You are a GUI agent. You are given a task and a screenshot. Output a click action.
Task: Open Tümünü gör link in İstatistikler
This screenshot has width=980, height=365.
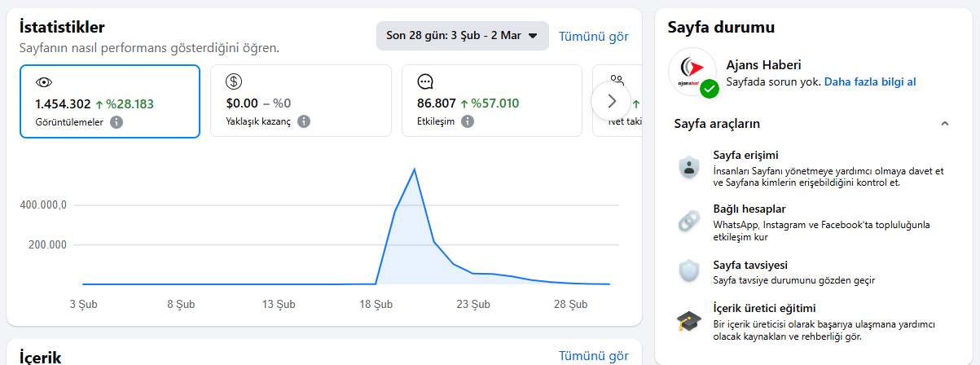594,36
